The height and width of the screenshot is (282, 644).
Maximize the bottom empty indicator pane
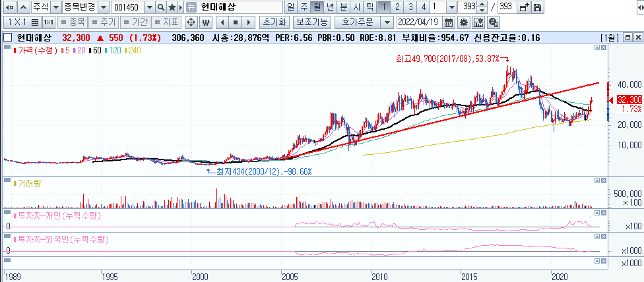(596, 260)
